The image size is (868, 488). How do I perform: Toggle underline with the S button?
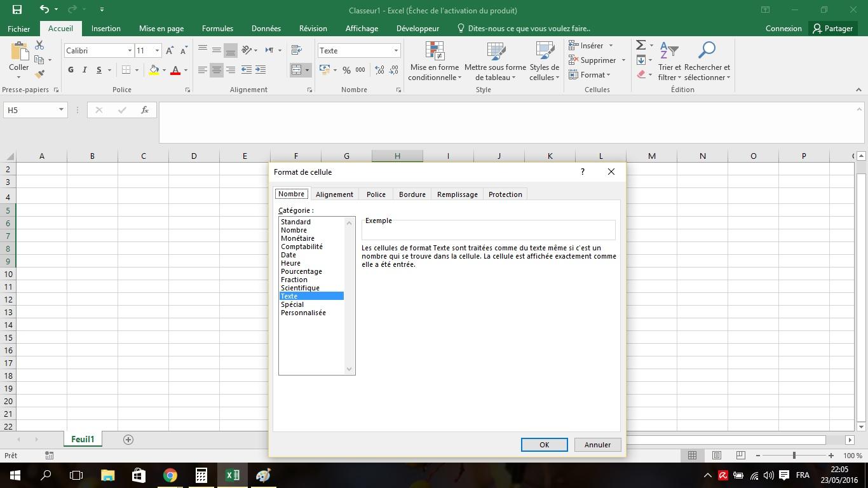98,70
